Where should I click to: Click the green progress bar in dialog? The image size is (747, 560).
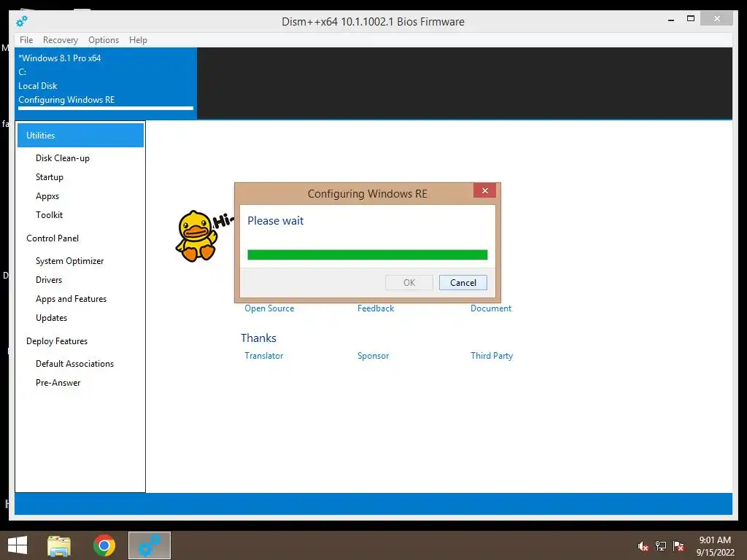click(x=368, y=254)
